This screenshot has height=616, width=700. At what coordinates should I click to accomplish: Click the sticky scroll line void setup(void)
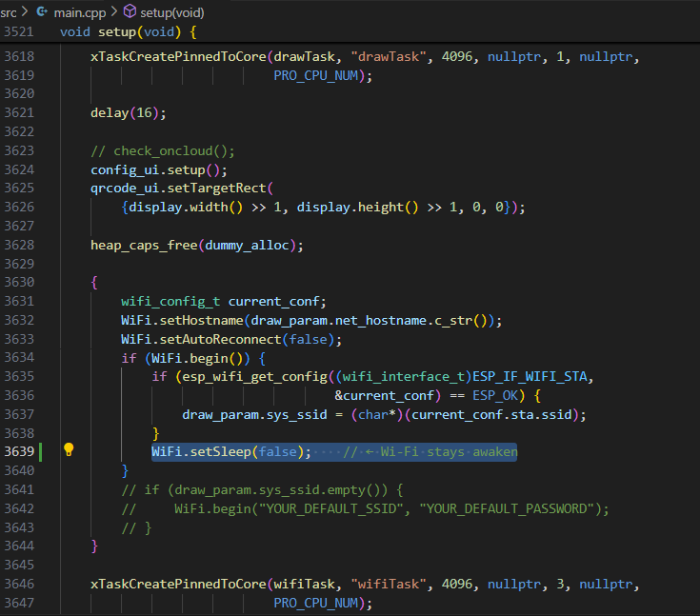[x=129, y=32]
